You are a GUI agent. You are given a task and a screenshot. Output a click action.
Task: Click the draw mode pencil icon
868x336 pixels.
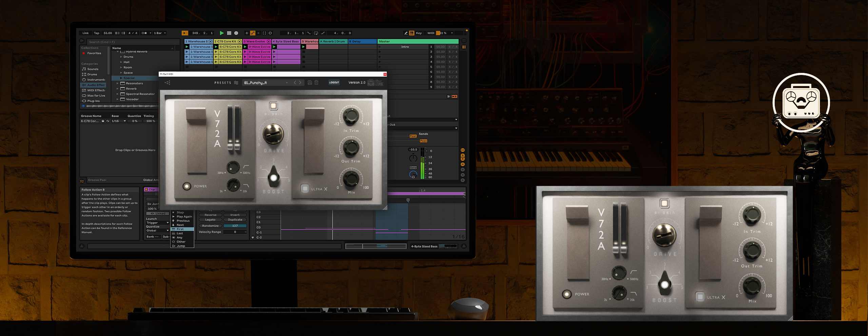point(406,33)
